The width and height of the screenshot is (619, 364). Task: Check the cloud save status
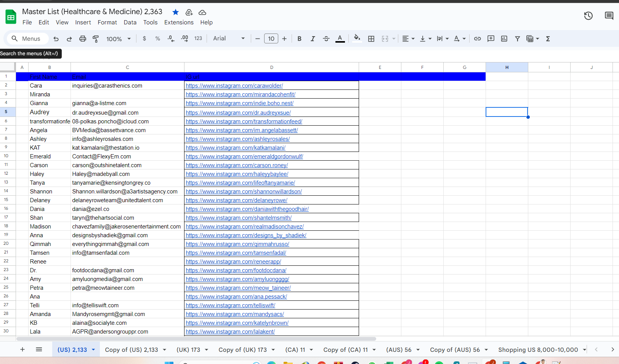point(202,12)
